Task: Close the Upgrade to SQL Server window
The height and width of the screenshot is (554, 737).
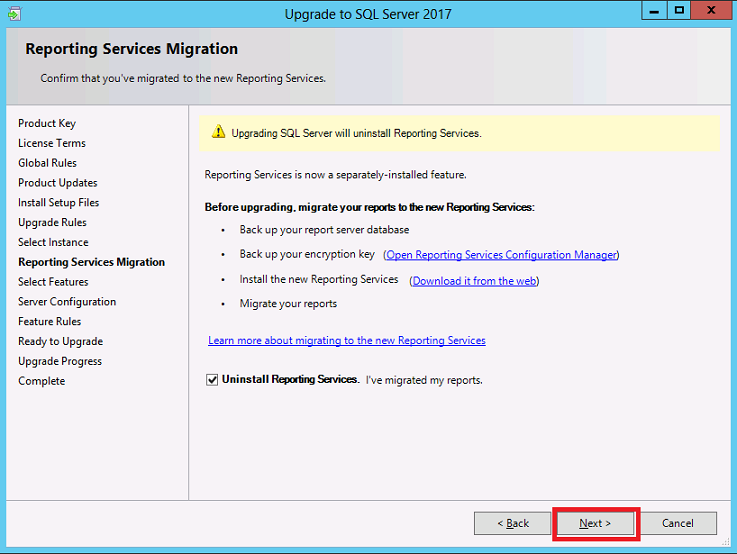Action: point(711,10)
